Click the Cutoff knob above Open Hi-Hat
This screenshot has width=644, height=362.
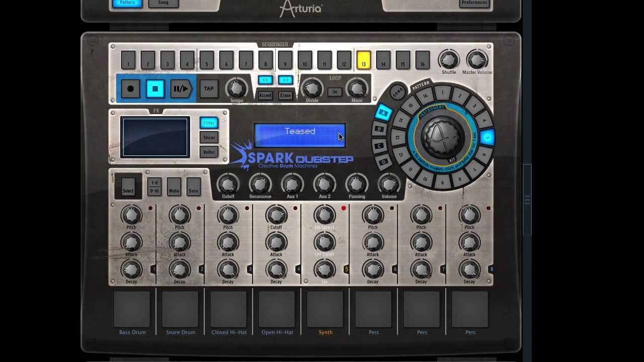tap(276, 215)
